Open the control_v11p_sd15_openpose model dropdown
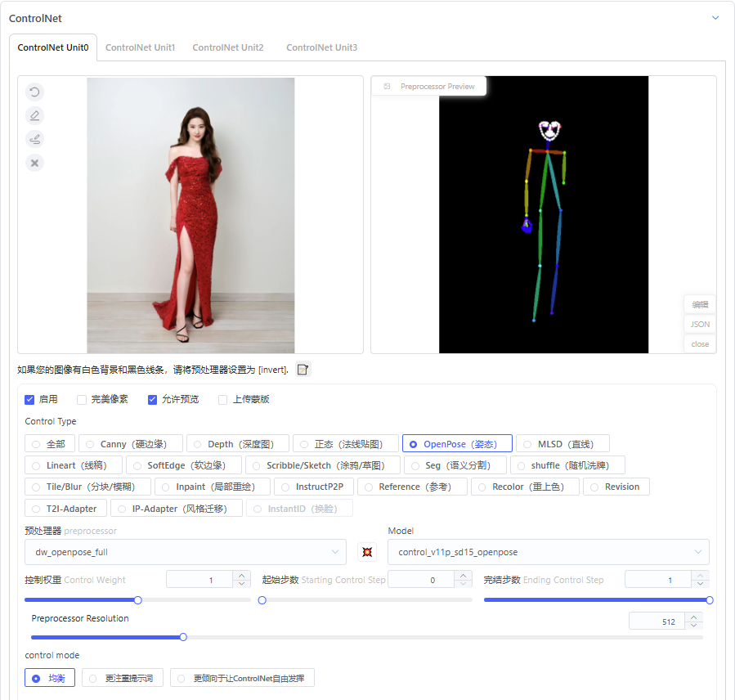The width and height of the screenshot is (735, 700). pos(549,552)
